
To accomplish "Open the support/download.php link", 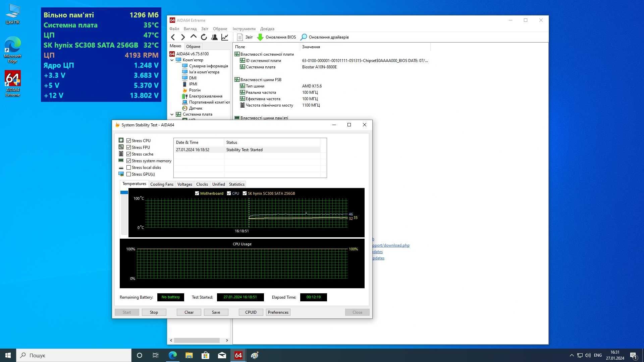I will (x=391, y=245).
